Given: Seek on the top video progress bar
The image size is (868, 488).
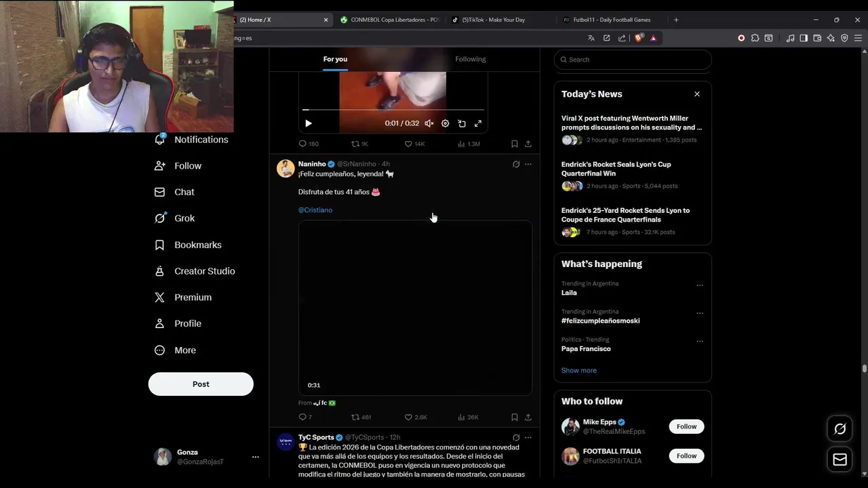Looking at the screenshot, I should tap(393, 109).
